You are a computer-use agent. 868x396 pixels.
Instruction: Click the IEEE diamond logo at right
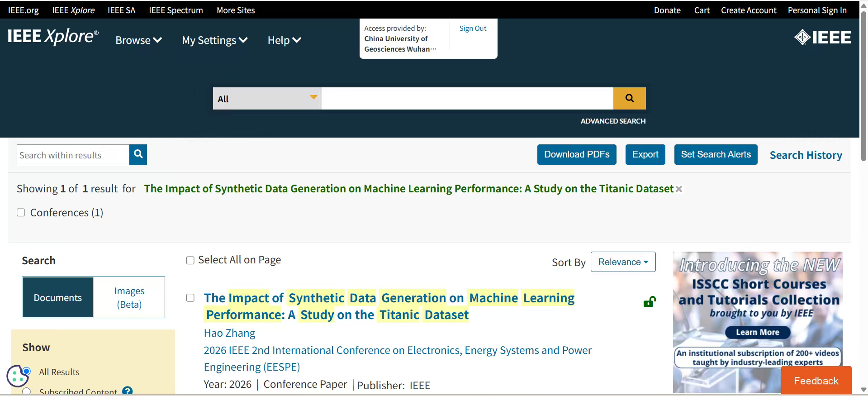click(822, 37)
